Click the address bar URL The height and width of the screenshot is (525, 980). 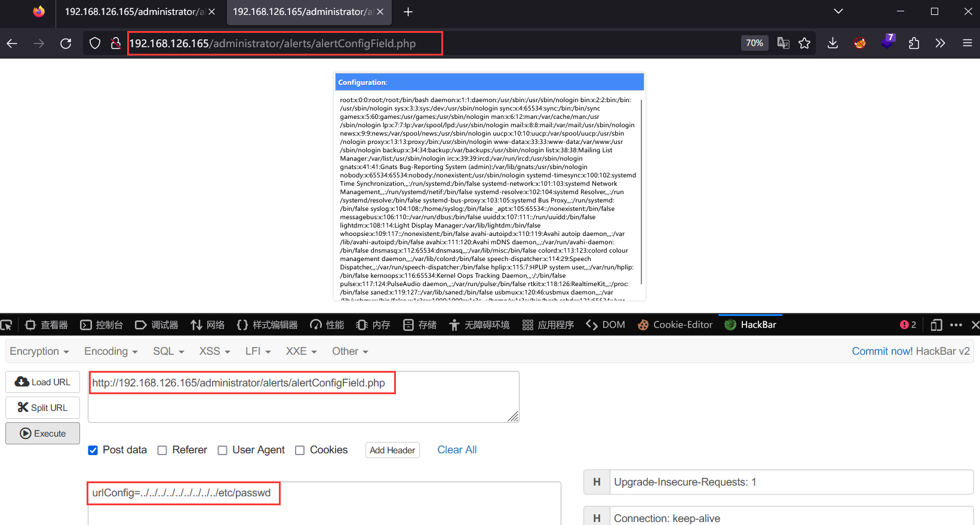(x=272, y=44)
